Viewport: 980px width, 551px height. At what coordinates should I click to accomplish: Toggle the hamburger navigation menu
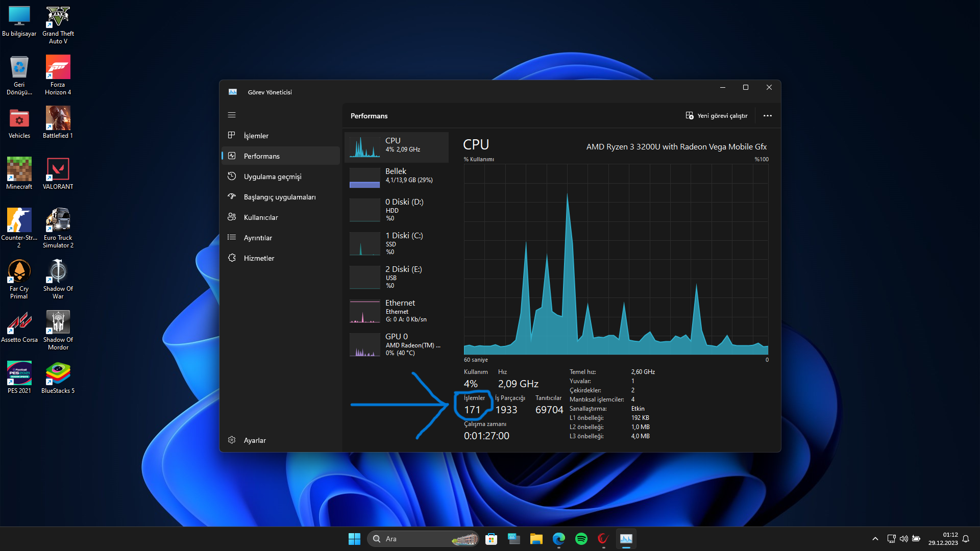coord(232,115)
